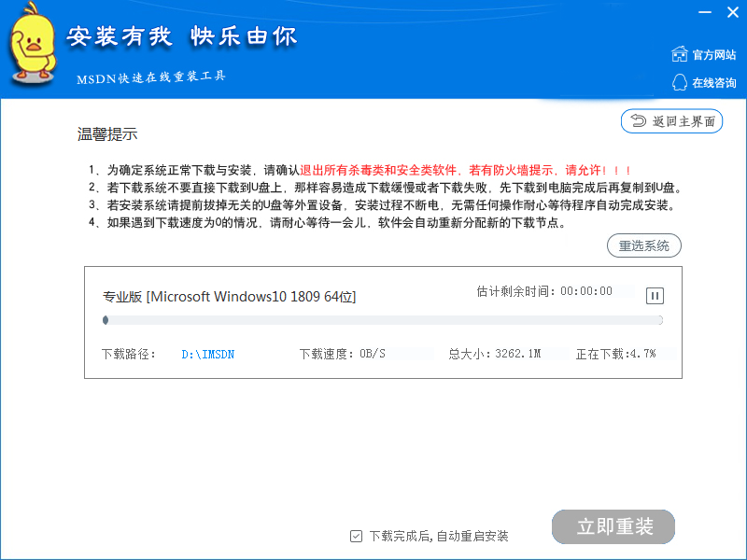Click the yellow duck mascot logo
Screen dimensions: 747x560
click(32, 43)
